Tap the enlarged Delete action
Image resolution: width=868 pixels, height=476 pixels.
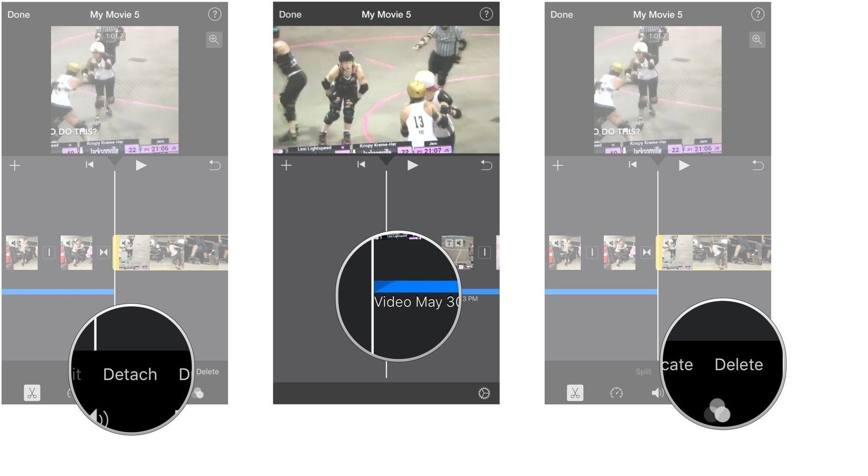click(738, 364)
